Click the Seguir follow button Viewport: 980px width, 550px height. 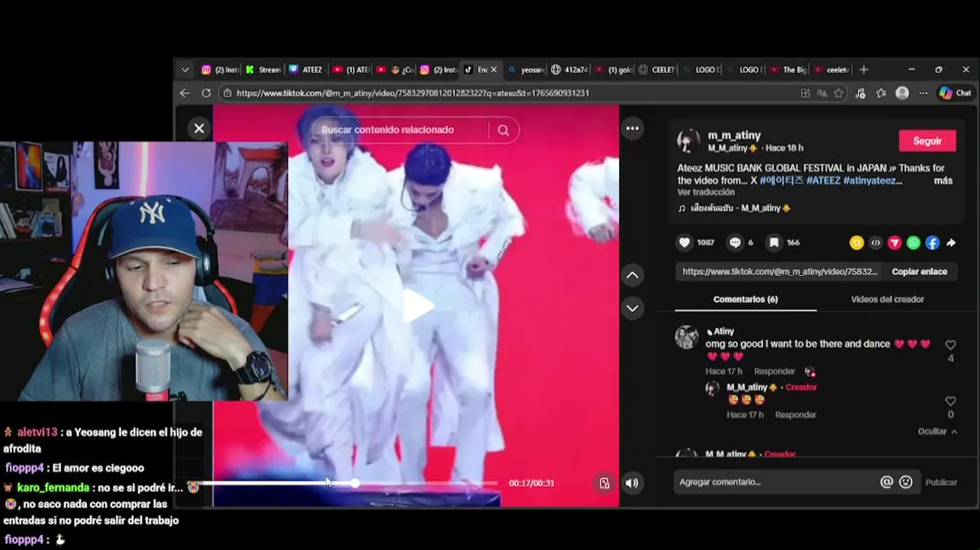[927, 141]
